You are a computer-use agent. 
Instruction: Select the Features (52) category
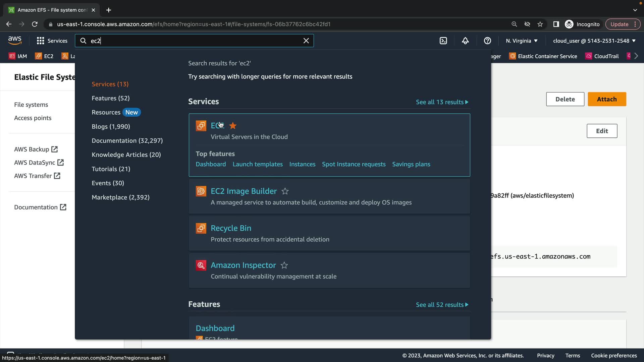pyautogui.click(x=110, y=98)
